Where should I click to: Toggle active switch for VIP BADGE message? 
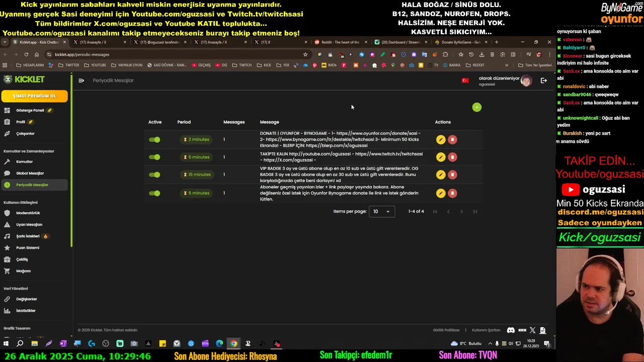154,175
